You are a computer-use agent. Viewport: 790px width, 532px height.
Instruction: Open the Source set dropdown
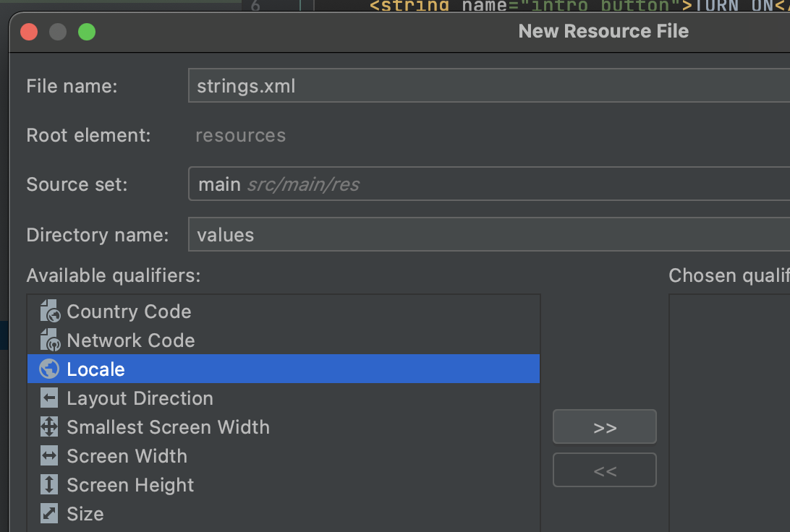[489, 184]
